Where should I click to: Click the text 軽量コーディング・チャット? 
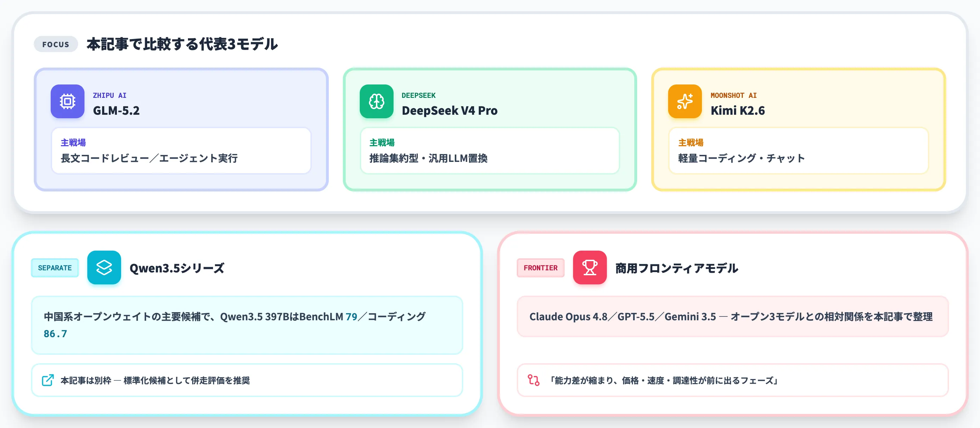coord(741,158)
